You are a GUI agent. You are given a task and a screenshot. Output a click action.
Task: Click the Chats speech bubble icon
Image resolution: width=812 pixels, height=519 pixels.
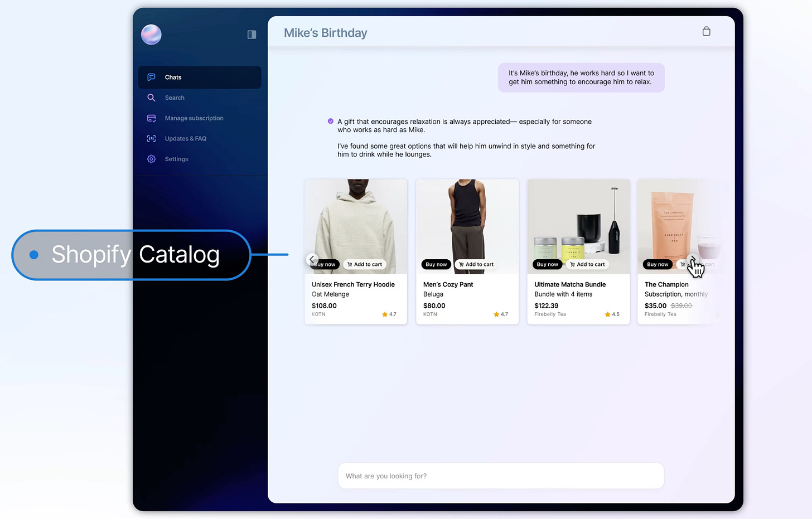(x=151, y=77)
